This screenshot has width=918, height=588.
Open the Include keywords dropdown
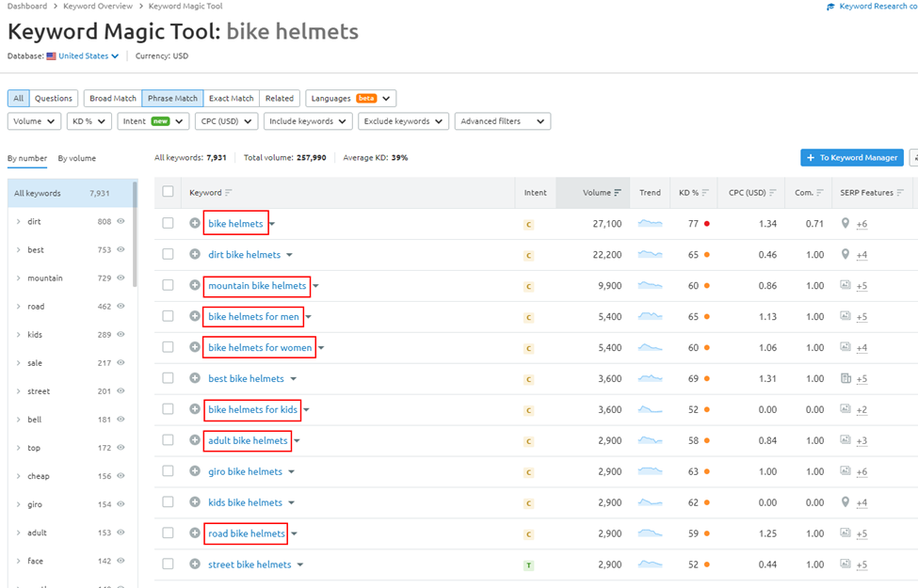tap(308, 121)
